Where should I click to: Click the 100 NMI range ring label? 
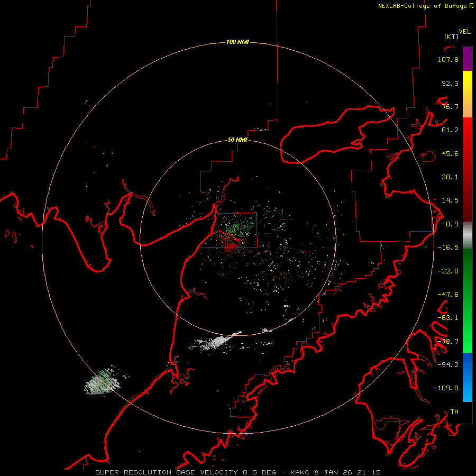point(237,42)
